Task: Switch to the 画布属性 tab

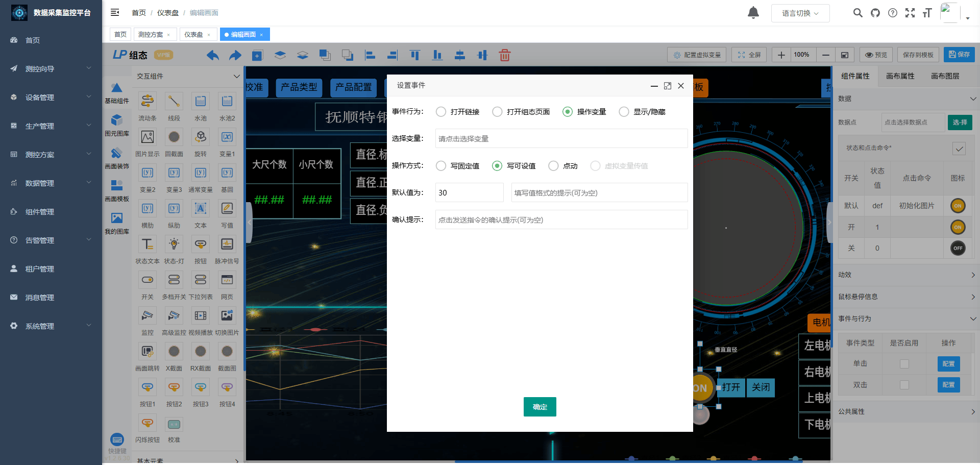Action: pyautogui.click(x=900, y=76)
